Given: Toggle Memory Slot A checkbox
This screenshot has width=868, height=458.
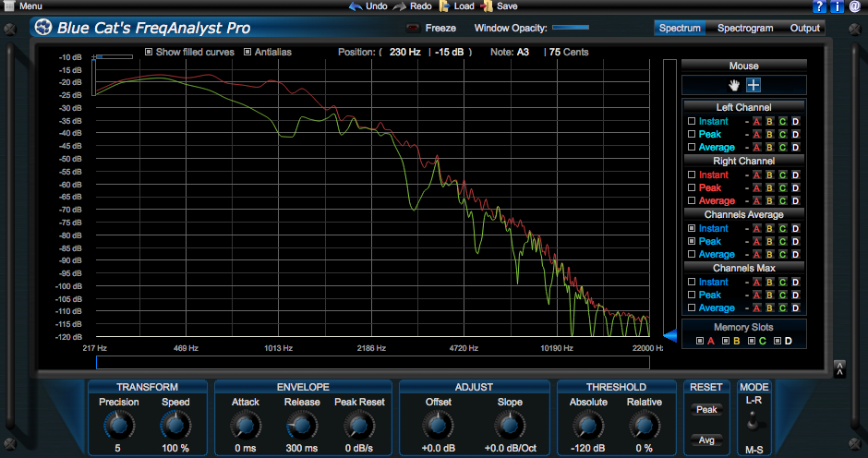Looking at the screenshot, I should (x=700, y=341).
